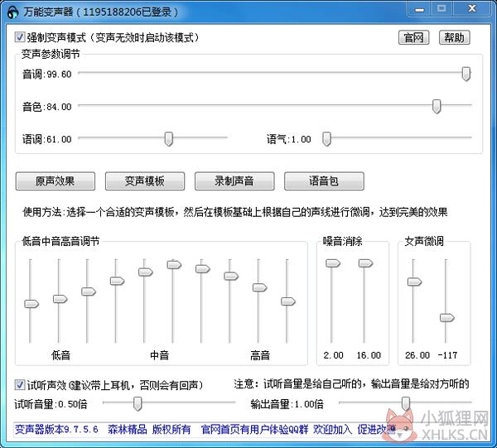
Task: Click the fifth equalizer band handle near 中音
Action: [x=146, y=272]
